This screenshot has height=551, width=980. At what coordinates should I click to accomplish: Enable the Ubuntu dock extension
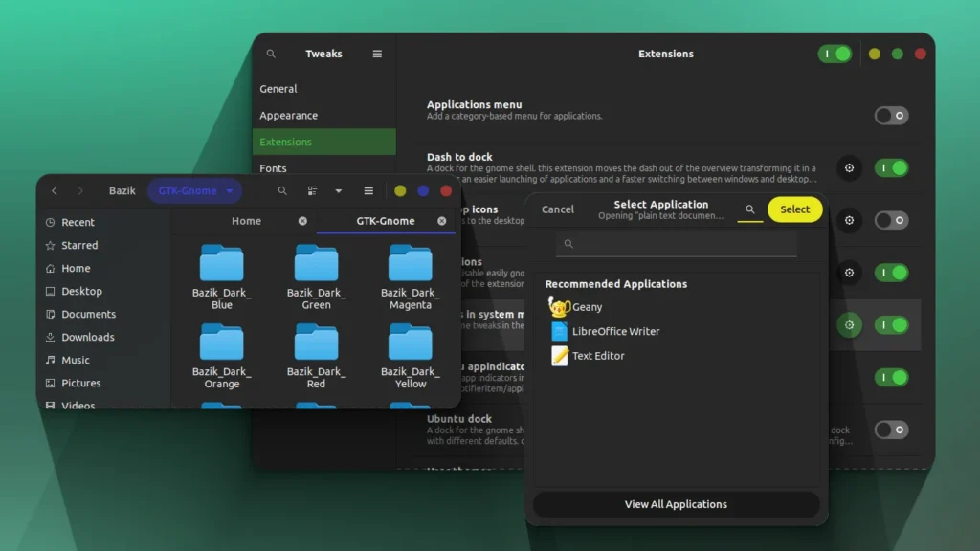pyautogui.click(x=891, y=430)
